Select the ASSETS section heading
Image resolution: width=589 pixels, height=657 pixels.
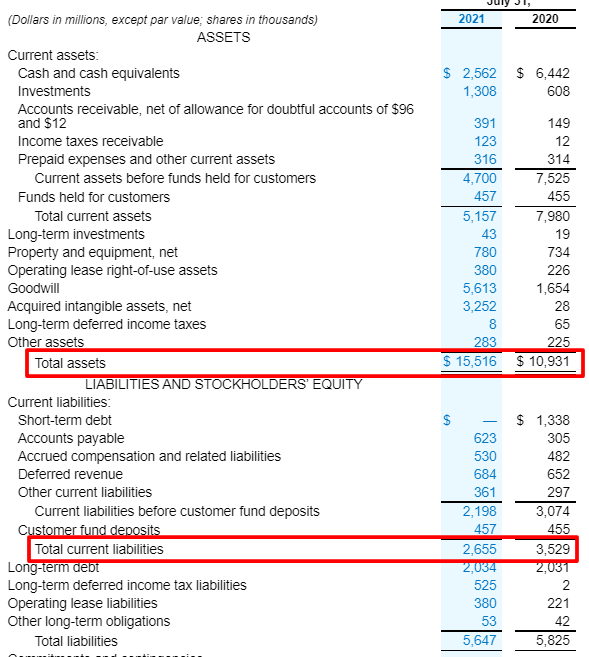[223, 37]
